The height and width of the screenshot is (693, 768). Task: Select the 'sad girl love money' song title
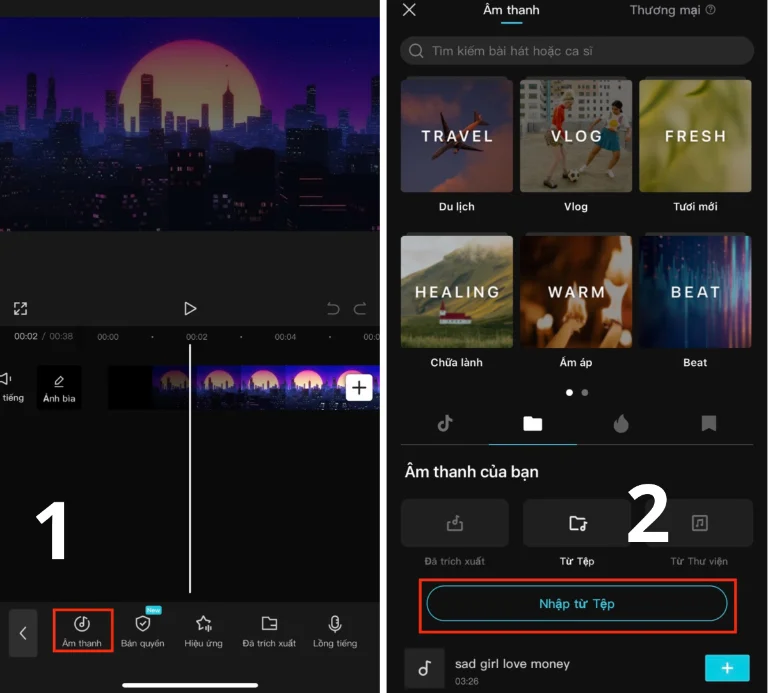[512, 664]
